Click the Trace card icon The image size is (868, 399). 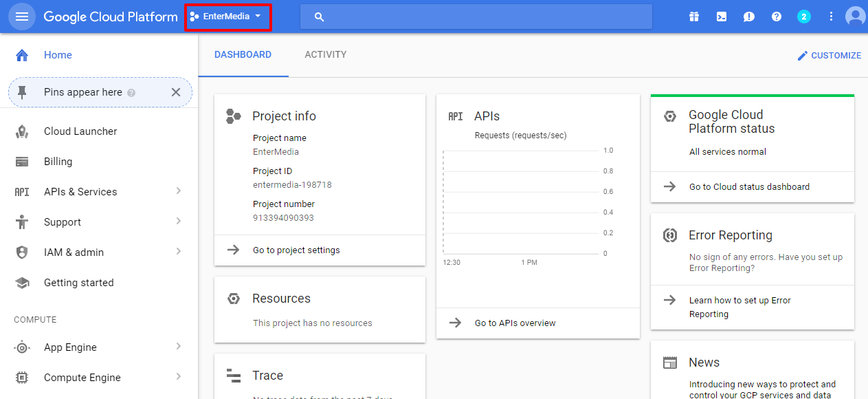[x=234, y=376]
